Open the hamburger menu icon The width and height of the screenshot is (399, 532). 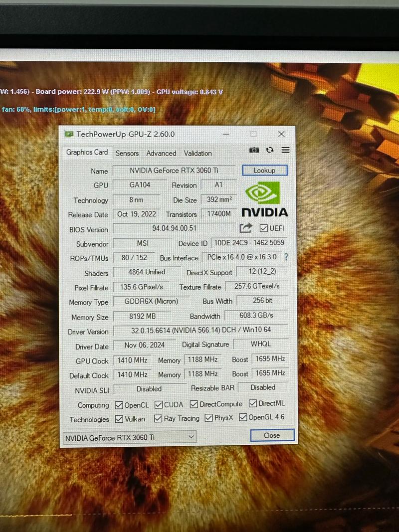point(285,150)
